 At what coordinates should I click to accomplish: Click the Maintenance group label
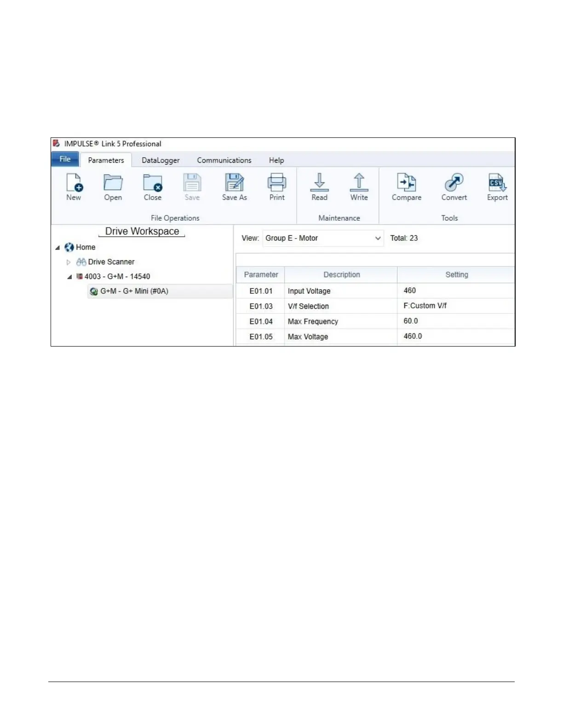(x=339, y=218)
